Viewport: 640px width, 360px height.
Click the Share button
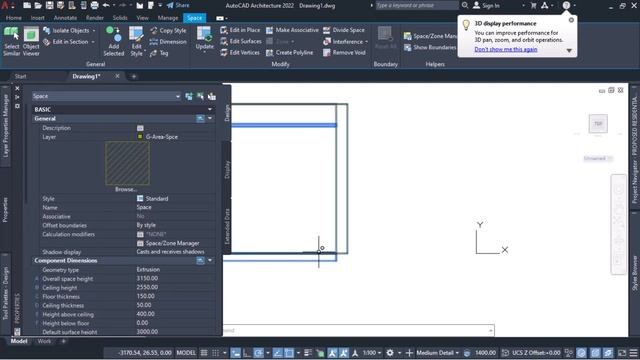pyautogui.click(x=178, y=5)
